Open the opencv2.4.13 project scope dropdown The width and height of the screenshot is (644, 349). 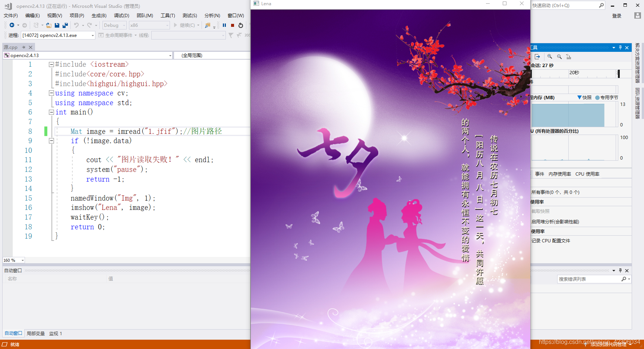coord(88,55)
